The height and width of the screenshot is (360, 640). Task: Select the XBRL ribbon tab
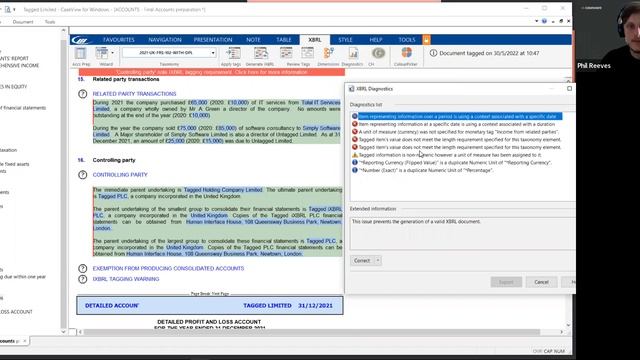point(315,40)
